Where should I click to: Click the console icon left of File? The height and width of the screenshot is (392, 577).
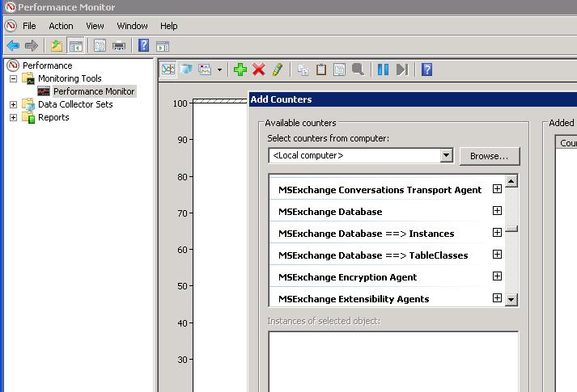click(11, 26)
